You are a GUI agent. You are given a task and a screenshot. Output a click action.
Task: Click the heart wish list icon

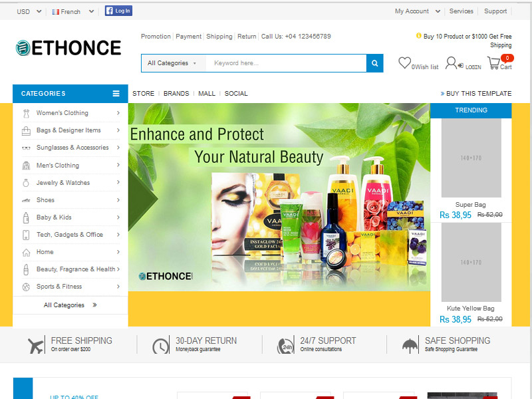404,63
